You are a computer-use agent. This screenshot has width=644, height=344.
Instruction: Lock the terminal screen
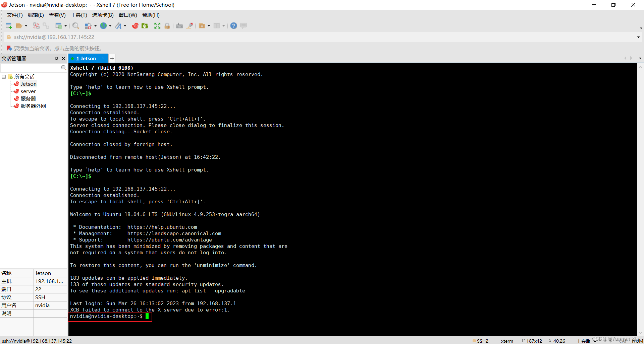[x=167, y=26]
